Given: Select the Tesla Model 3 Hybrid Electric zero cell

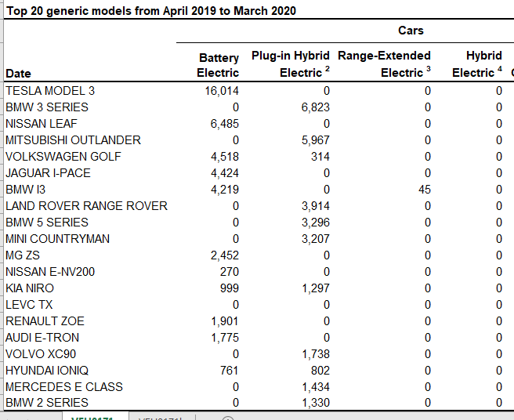Looking at the screenshot, I should click(x=499, y=91).
